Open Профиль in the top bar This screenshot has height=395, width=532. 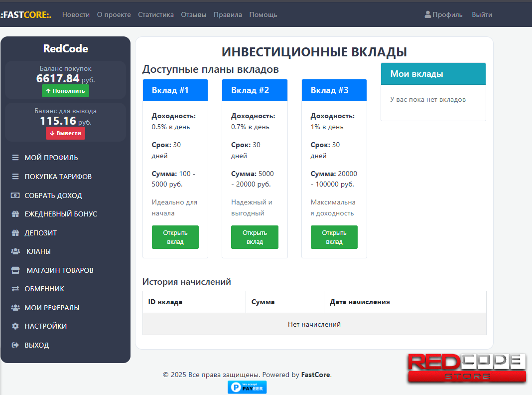(443, 15)
